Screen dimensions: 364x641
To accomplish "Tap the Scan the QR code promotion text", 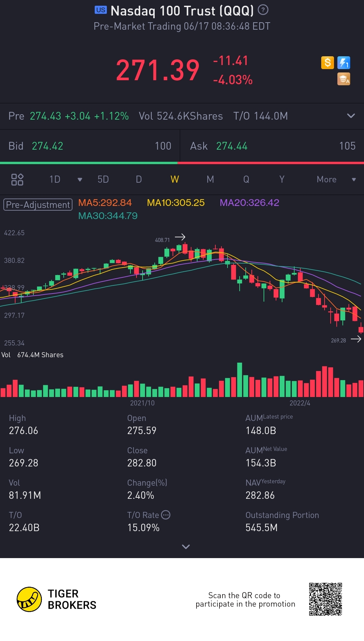I will (245, 600).
